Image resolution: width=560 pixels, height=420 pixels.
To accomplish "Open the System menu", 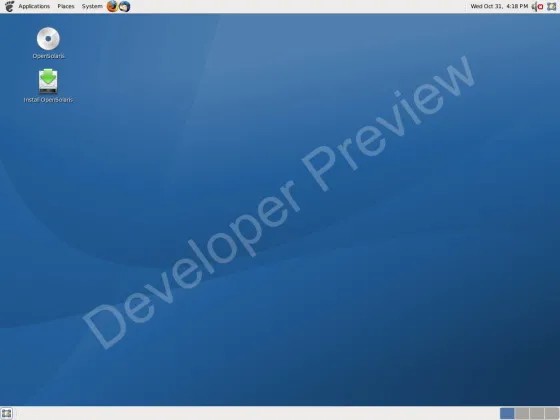I will click(x=92, y=6).
